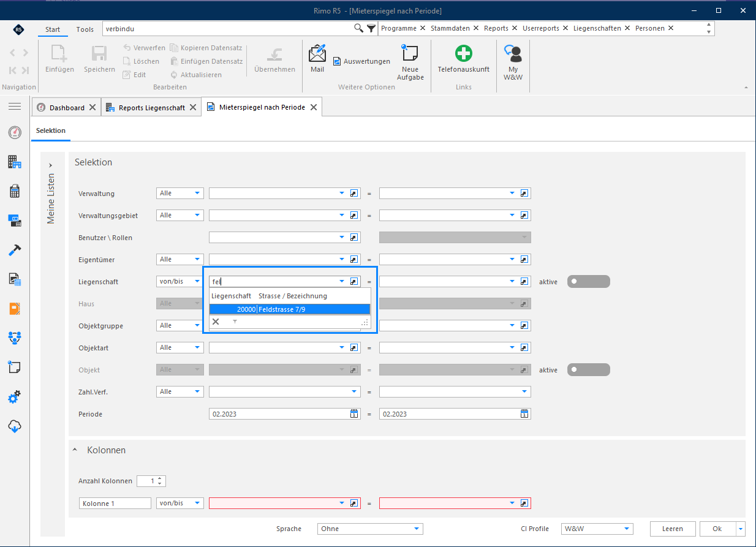
Task: Close the Mieterspiegel nach Periode tab
Action: [x=313, y=107]
